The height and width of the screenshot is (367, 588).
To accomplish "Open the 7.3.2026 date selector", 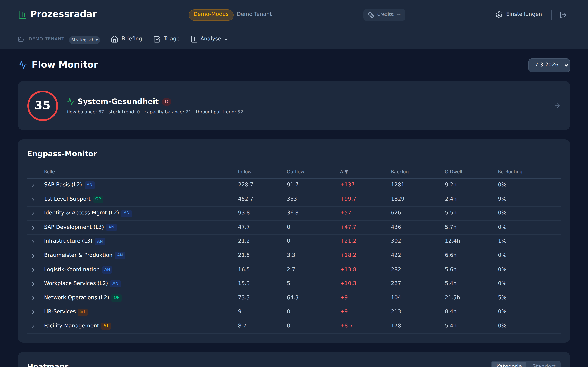I will coord(549,65).
